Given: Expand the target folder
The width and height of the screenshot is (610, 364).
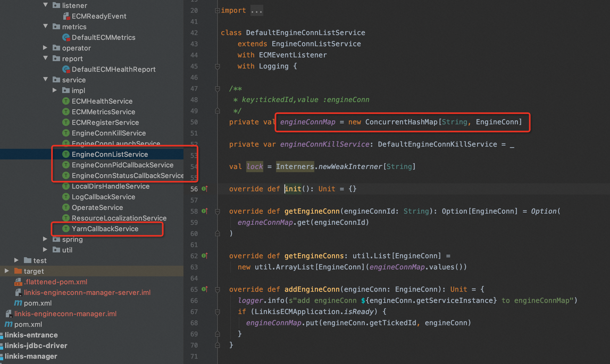Looking at the screenshot, I should click(7, 271).
